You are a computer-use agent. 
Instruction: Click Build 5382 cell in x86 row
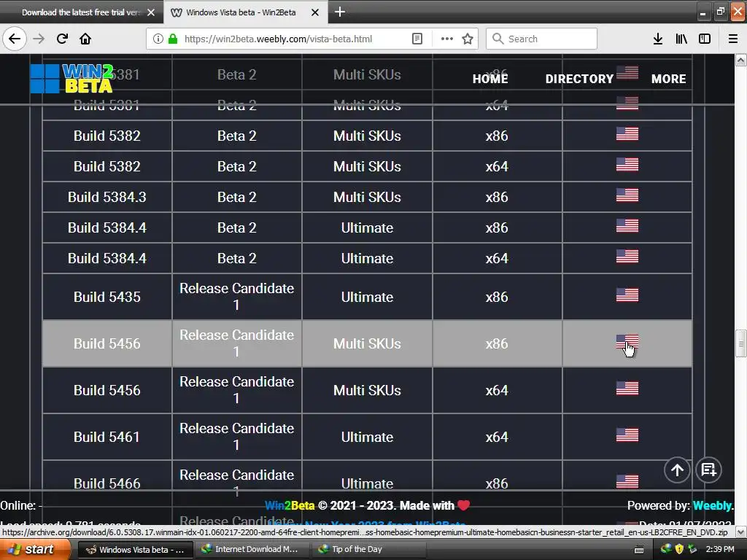pyautogui.click(x=107, y=136)
